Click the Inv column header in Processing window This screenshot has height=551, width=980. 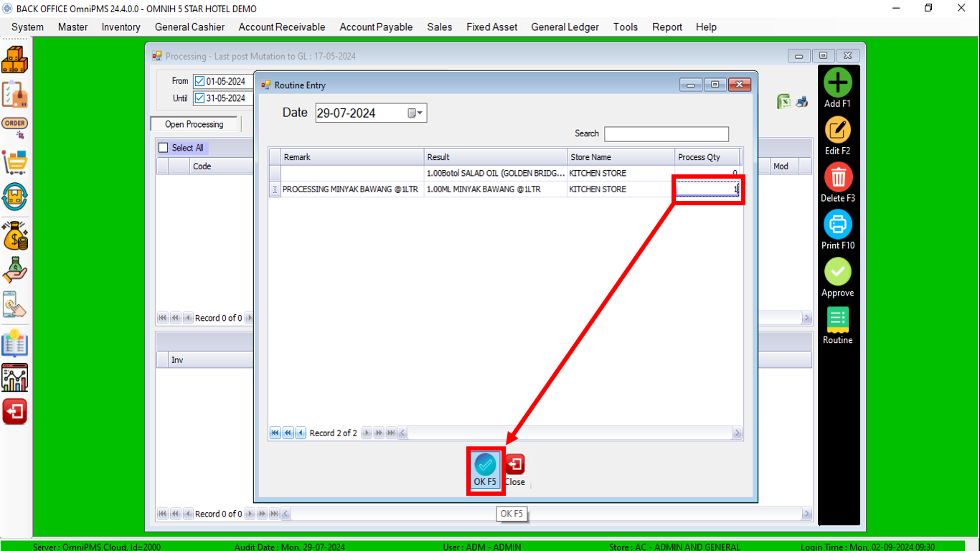tap(211, 360)
